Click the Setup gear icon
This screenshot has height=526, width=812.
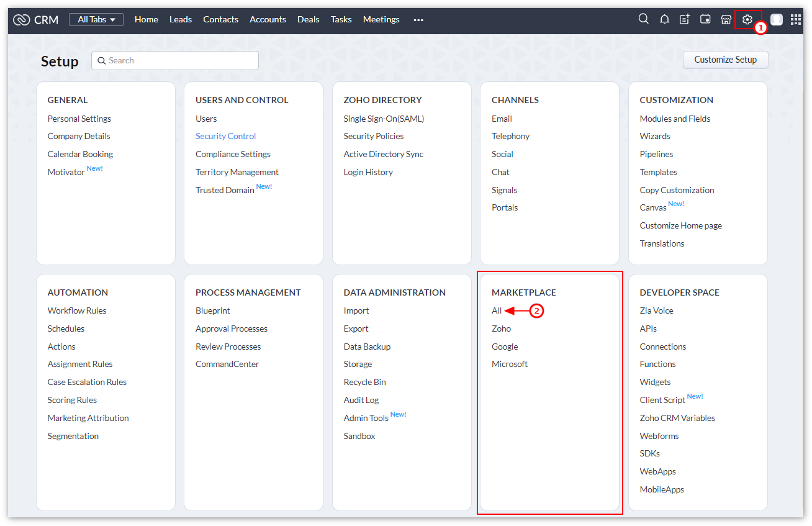click(x=747, y=19)
